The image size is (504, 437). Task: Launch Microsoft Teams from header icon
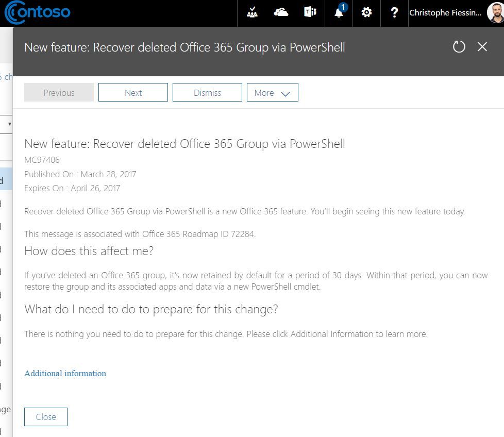tap(310, 12)
